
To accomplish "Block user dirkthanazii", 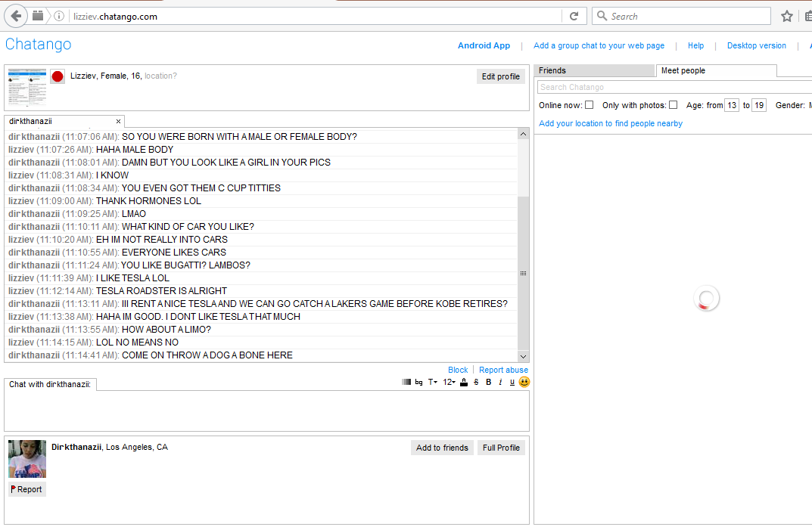I will (458, 370).
